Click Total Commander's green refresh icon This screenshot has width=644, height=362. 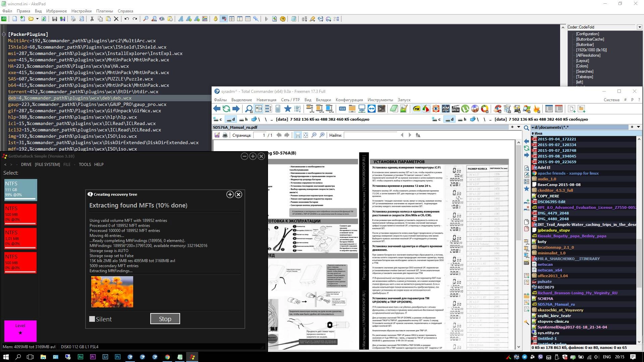coord(226,109)
